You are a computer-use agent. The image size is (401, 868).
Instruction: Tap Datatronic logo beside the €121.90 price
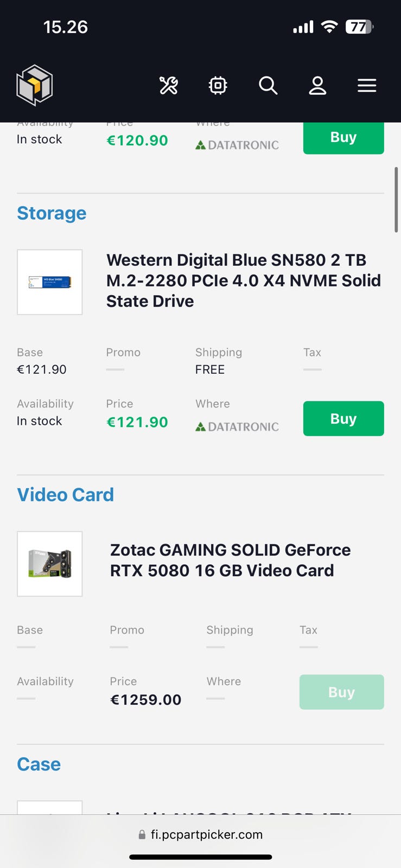[237, 427]
